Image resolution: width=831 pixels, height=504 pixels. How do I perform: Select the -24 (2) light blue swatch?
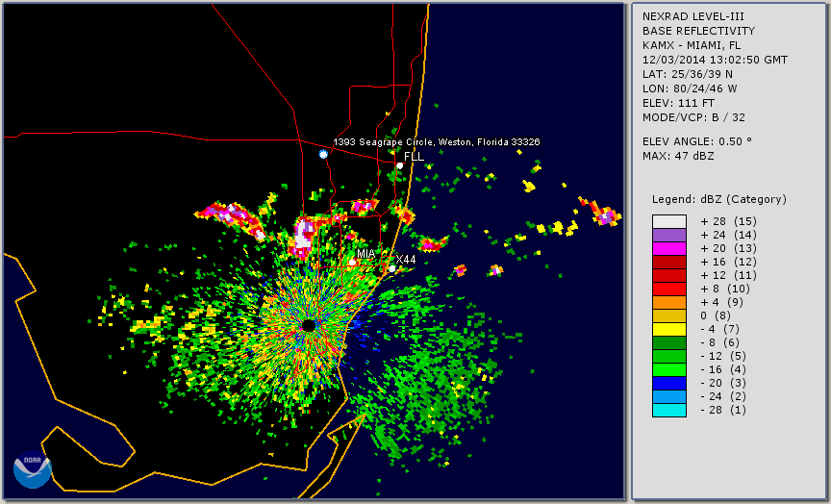coord(669,397)
